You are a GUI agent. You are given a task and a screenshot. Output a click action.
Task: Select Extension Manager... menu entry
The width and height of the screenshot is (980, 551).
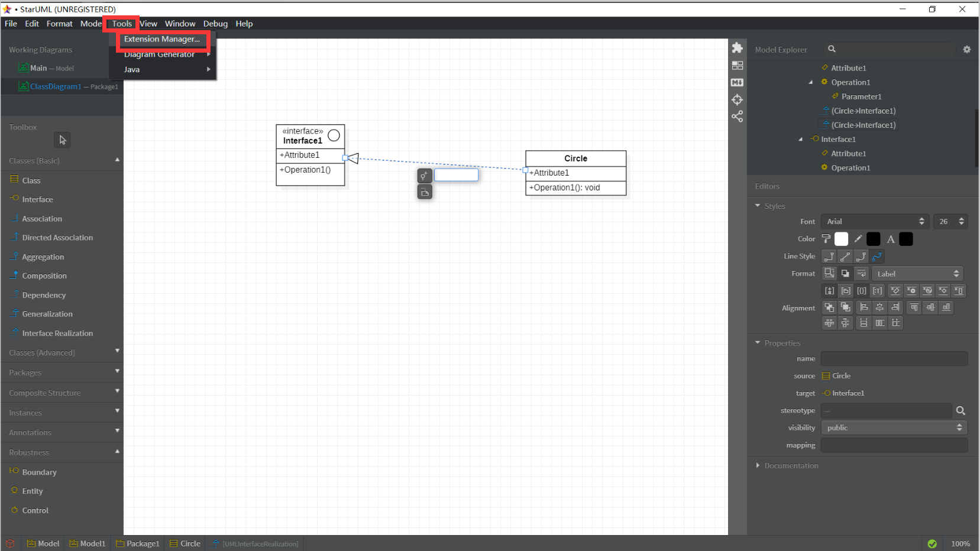point(162,39)
